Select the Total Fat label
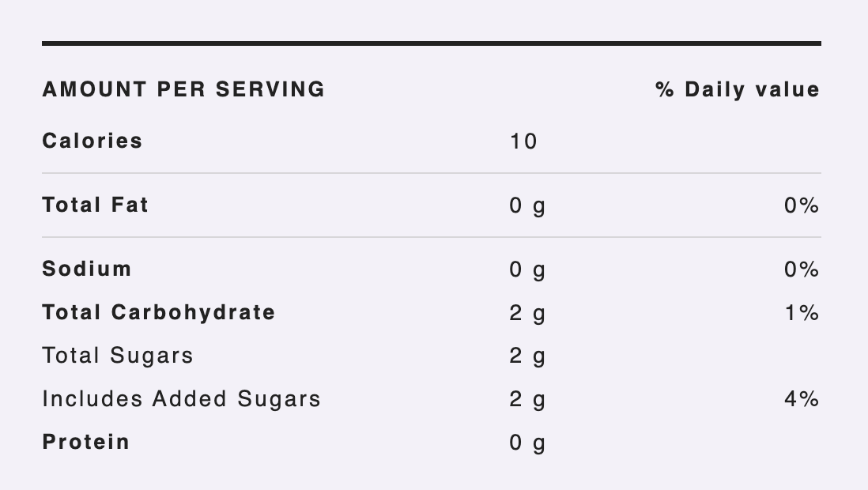Viewport: 868px width, 490px height. click(95, 205)
